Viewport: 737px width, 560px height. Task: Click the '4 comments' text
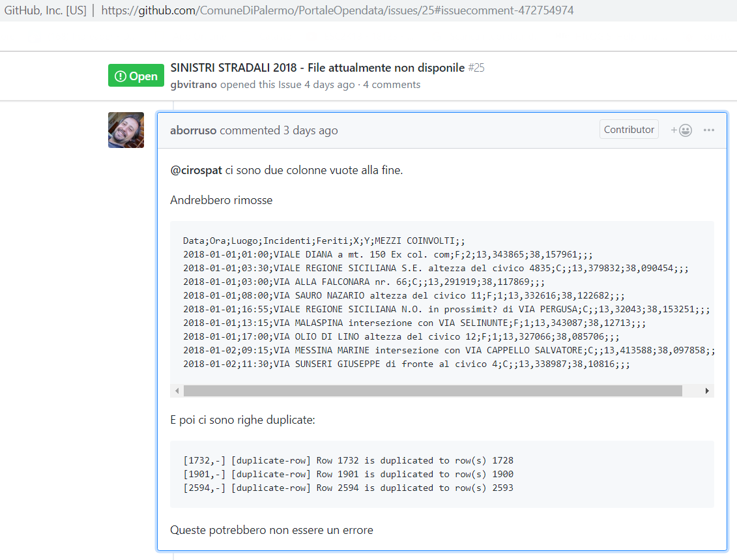[x=392, y=85]
